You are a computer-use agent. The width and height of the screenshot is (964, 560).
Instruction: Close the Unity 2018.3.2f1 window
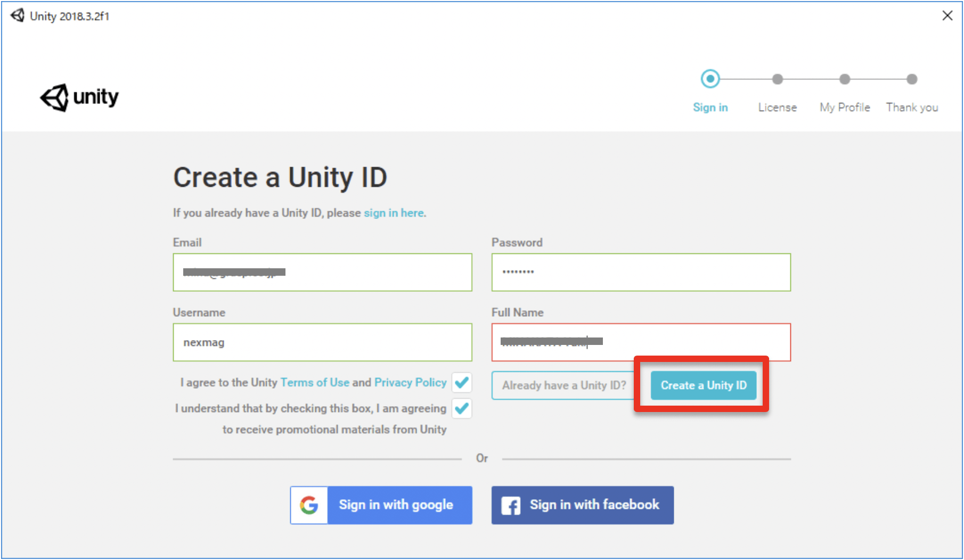947,15
